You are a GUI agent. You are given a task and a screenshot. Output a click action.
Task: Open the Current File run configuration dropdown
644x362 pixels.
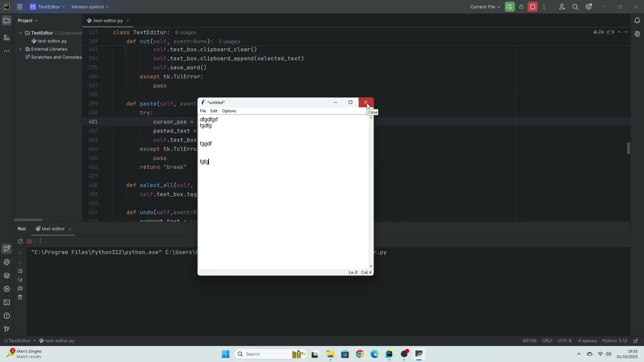pyautogui.click(x=486, y=7)
